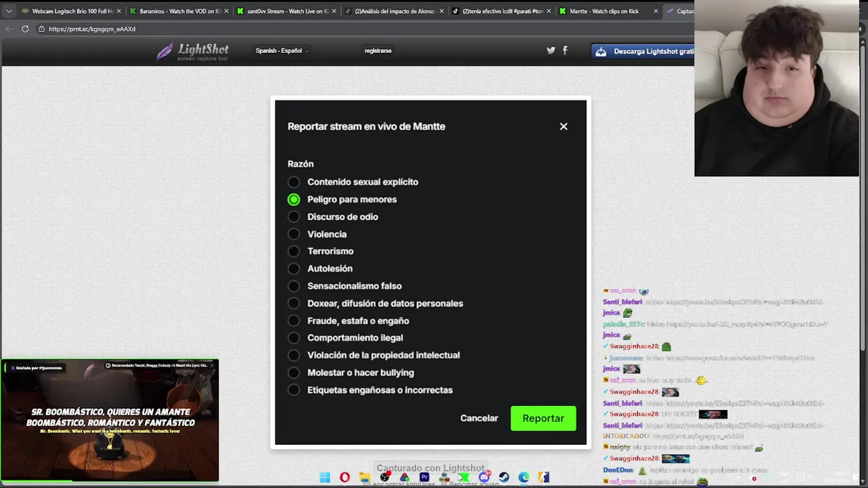Image resolution: width=868 pixels, height=488 pixels.
Task: Pick Doxear, difusión de datos personales
Action: click(294, 303)
